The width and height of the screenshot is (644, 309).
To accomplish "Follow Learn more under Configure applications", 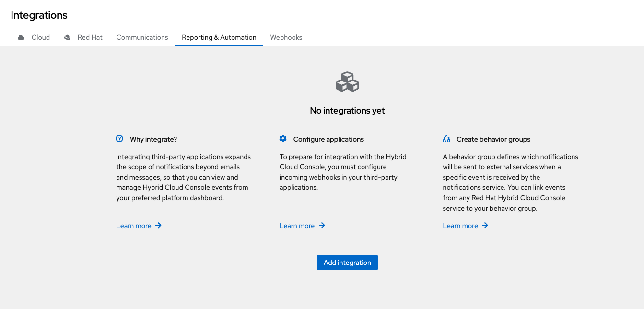I will click(297, 226).
